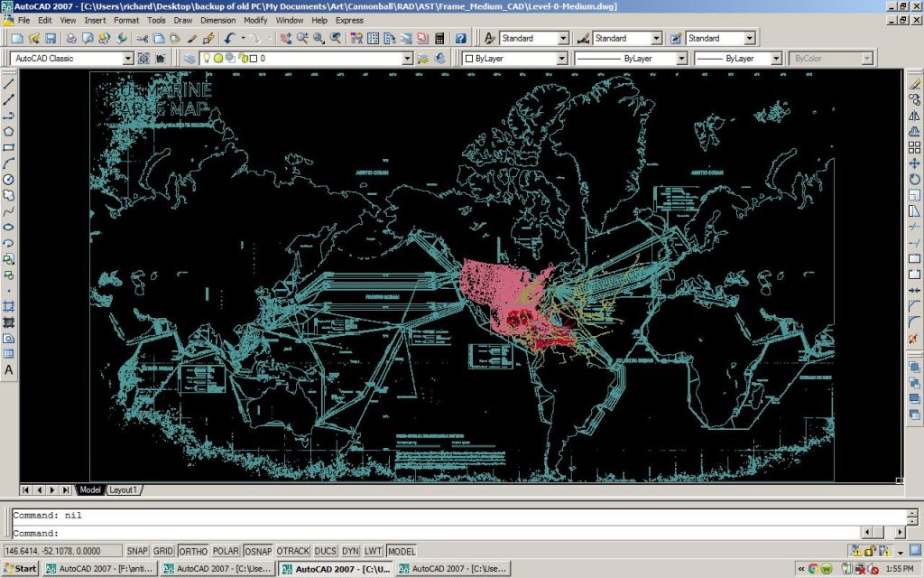924x578 pixels.
Task: Click the Save icon in standard toolbar
Action: 51,39
